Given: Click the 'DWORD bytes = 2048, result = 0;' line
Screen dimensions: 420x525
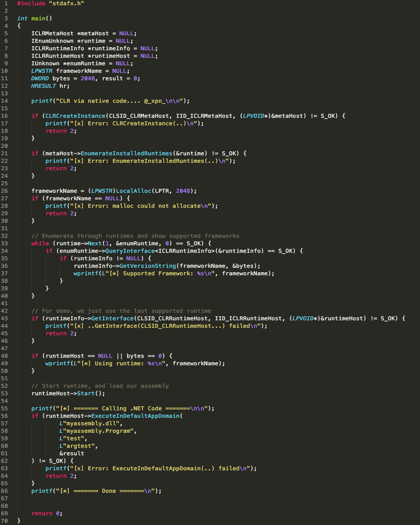Looking at the screenshot, I should (x=86, y=79).
